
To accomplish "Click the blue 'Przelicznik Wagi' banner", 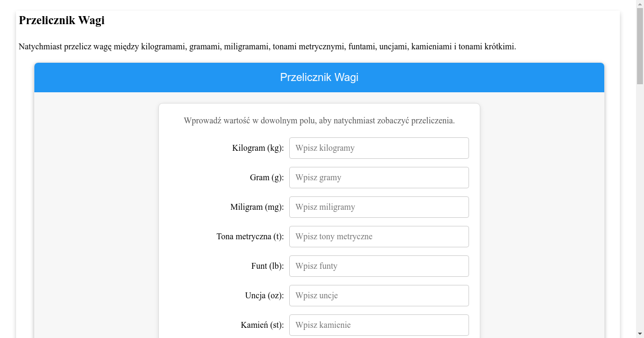I will tap(319, 77).
